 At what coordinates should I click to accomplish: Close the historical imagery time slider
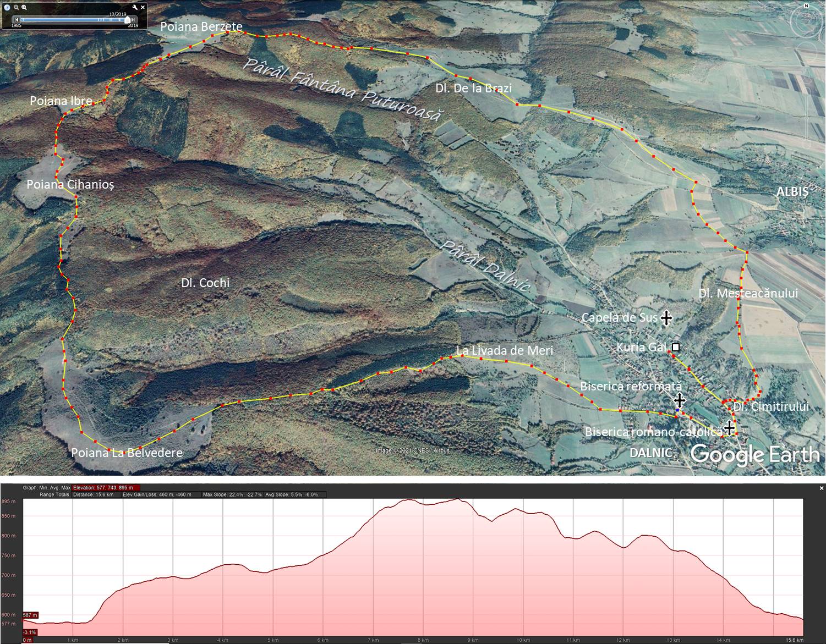[x=143, y=7]
